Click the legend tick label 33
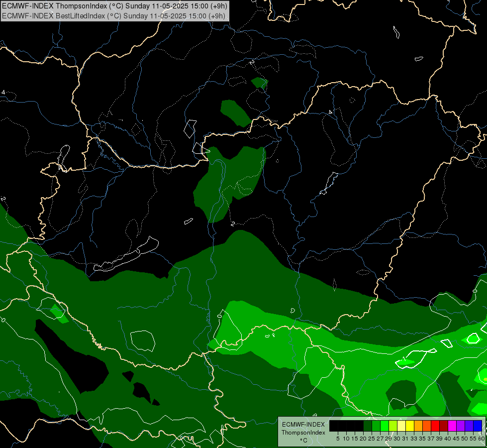 coord(414,439)
